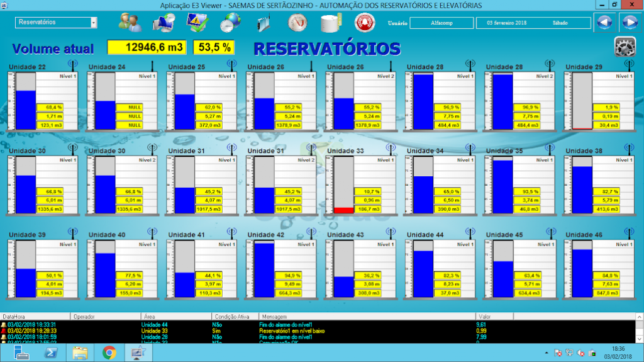Open Google Chrome from the taskbar

point(109,353)
